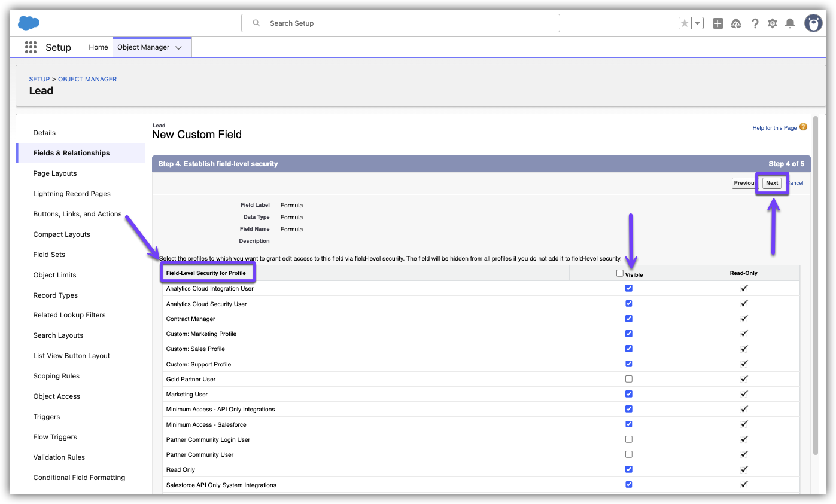
Task: Switch to the Home tab
Action: point(98,47)
